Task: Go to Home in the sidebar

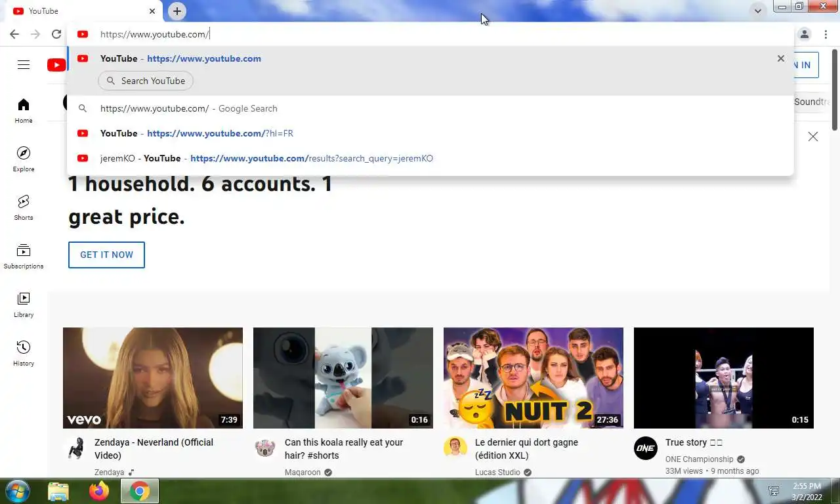Action: pyautogui.click(x=24, y=111)
